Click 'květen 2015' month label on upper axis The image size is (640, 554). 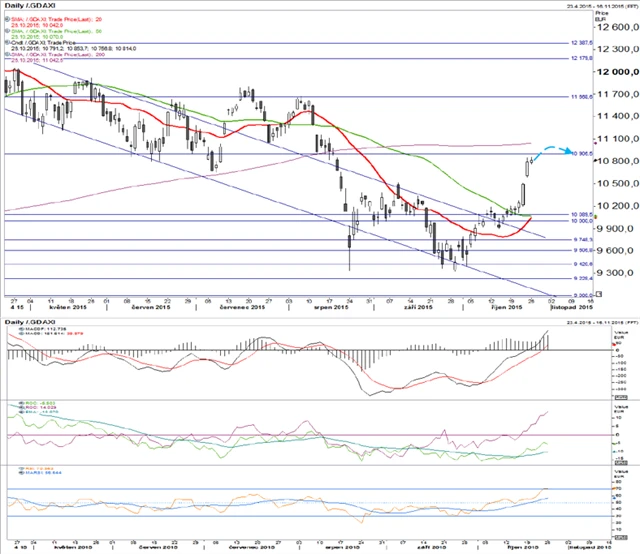68,307
